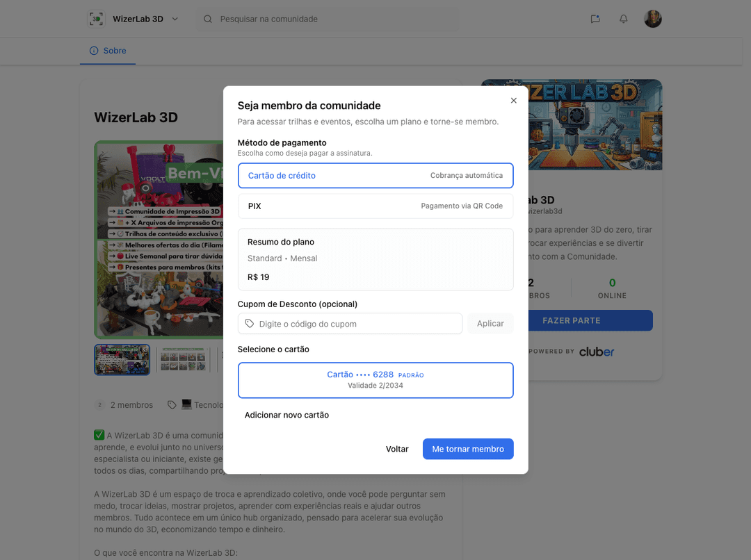Click the WizerLab 3D logo icon

97,19
